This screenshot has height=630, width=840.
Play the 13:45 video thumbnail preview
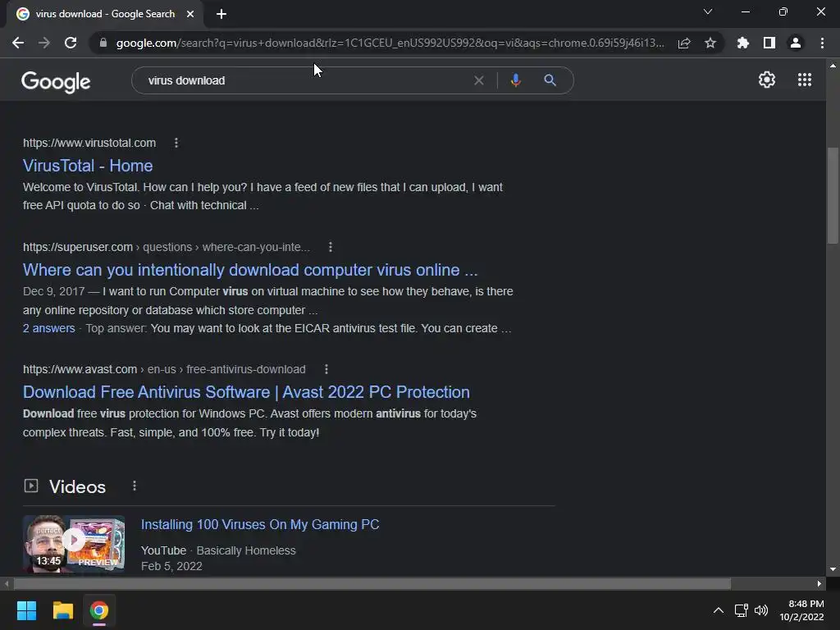(74, 543)
